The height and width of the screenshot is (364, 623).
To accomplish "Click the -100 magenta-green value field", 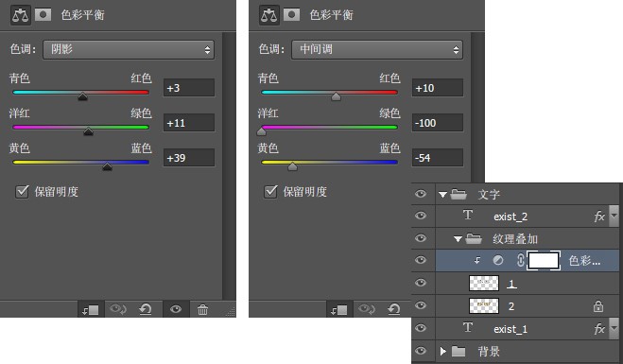I will (438, 123).
